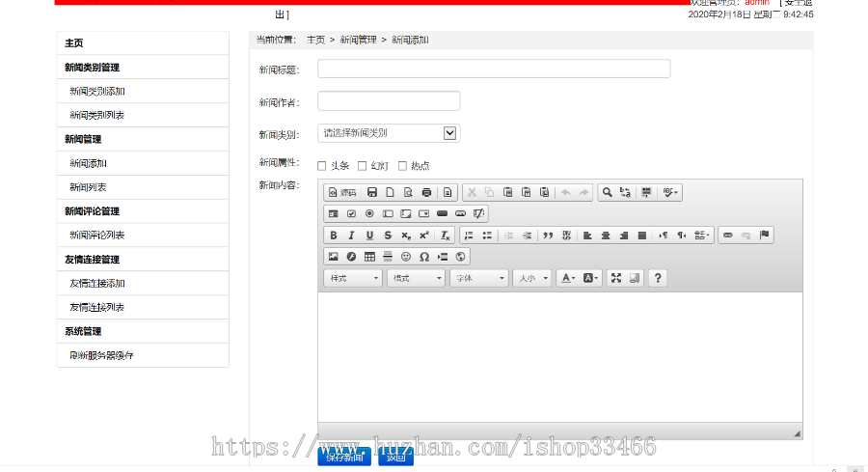868x472 pixels.
Task: Open the spell checker dropdown
Action: 670,192
